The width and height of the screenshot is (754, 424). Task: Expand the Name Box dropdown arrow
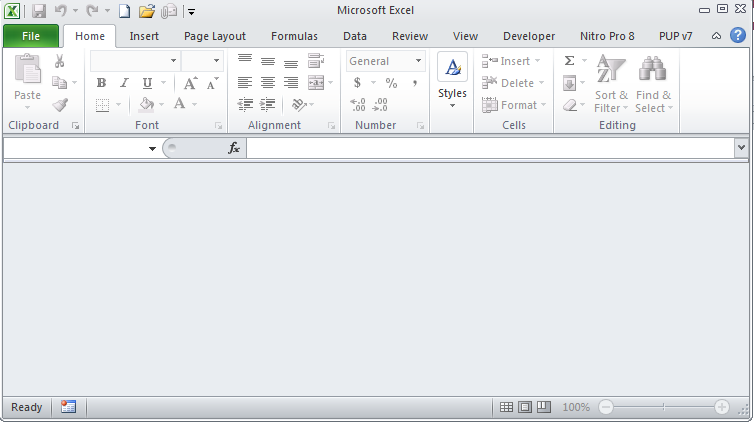[x=152, y=148]
